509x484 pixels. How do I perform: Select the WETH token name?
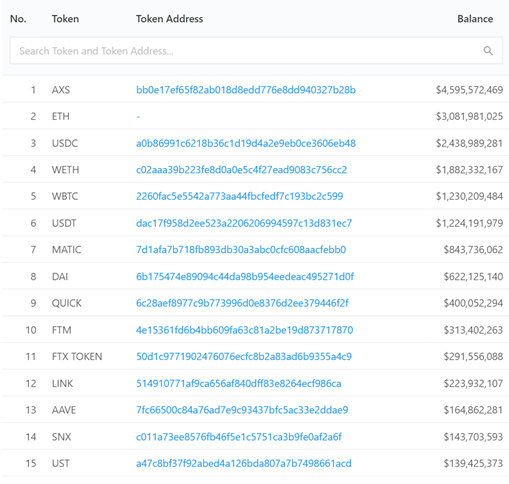(65, 170)
